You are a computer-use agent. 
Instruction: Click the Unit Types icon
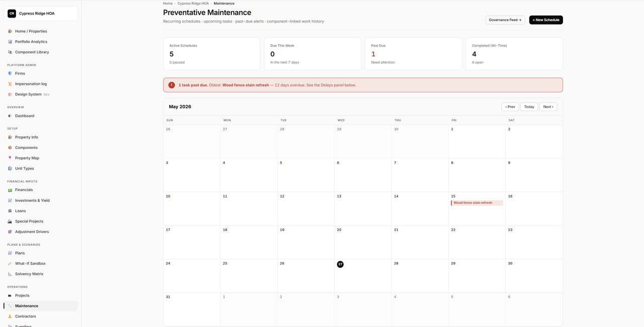10,169
